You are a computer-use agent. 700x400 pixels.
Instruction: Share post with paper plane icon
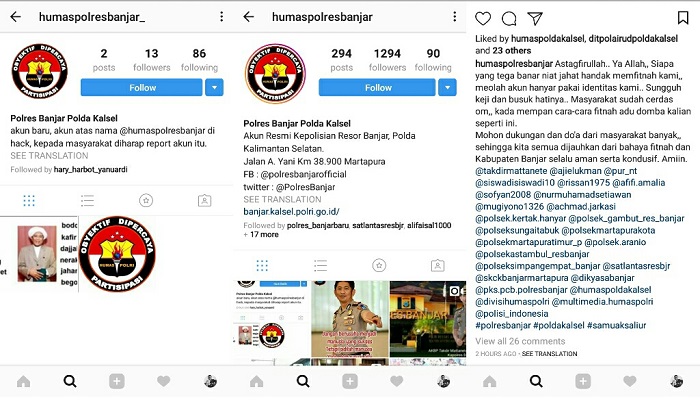click(534, 18)
